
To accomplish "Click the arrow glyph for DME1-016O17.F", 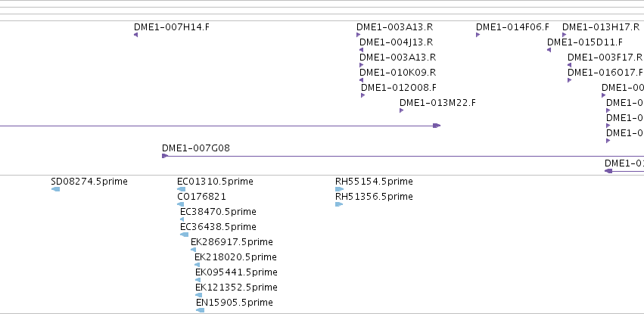I will point(570,80).
